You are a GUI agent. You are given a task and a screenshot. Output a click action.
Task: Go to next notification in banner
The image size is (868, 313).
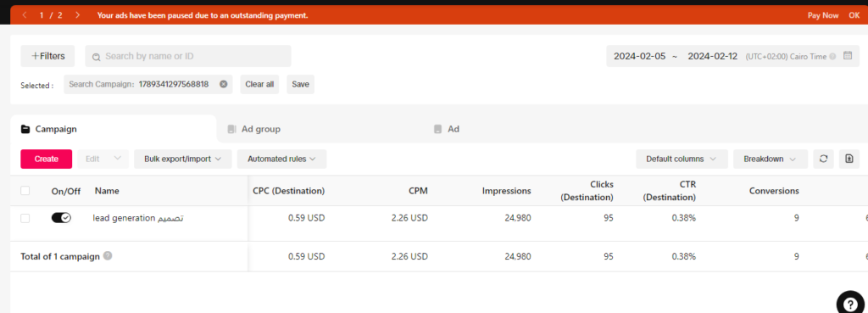tap(77, 15)
